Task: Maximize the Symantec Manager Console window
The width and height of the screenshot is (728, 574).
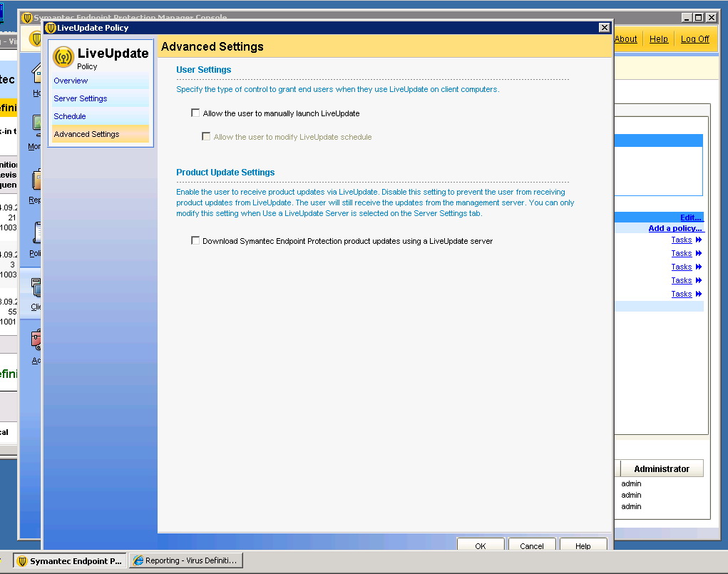Action: pos(698,18)
